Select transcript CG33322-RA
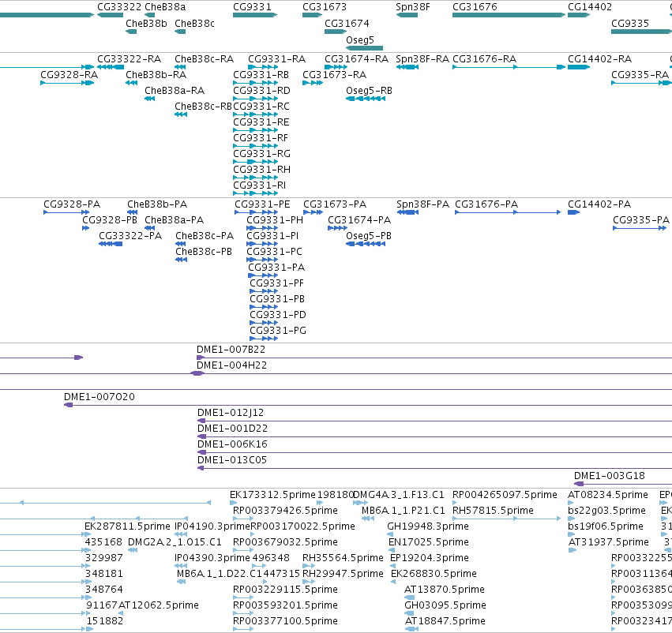 (129, 58)
